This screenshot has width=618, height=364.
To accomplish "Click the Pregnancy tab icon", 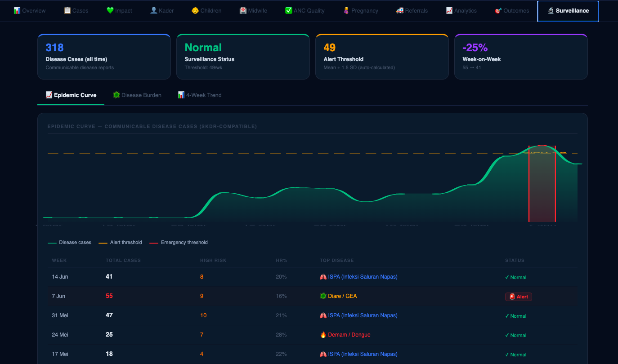I will tap(346, 10).
